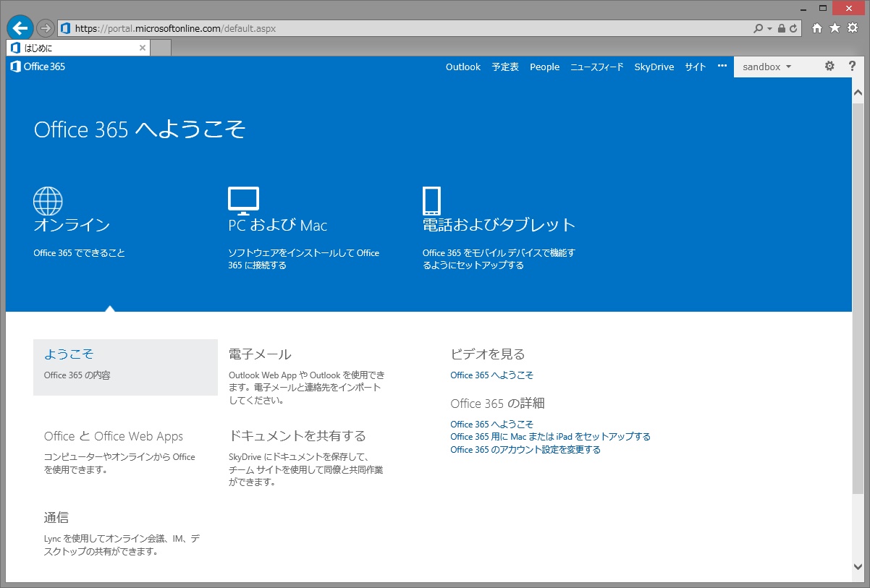Open the Office 365 のアカウント設定を変更する link
Viewport: 870px width, 588px height.
point(525,450)
